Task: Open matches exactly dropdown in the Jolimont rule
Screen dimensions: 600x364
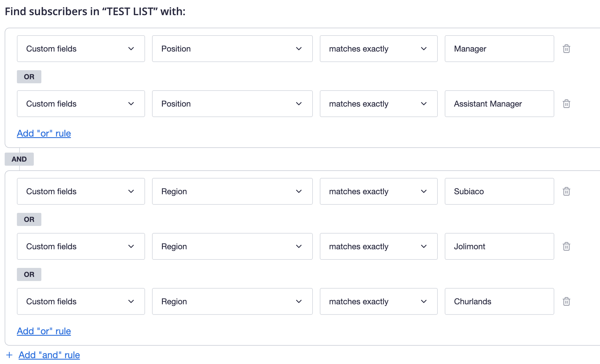Action: 378,246
